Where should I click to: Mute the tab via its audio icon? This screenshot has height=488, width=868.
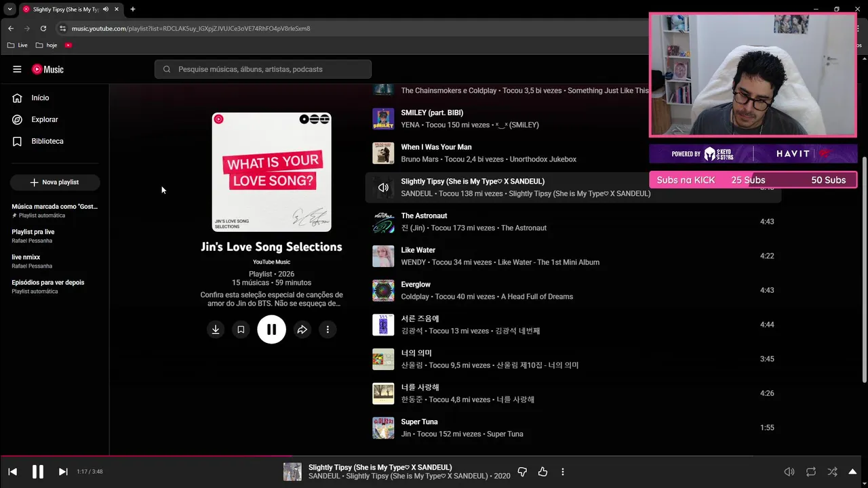point(106,9)
